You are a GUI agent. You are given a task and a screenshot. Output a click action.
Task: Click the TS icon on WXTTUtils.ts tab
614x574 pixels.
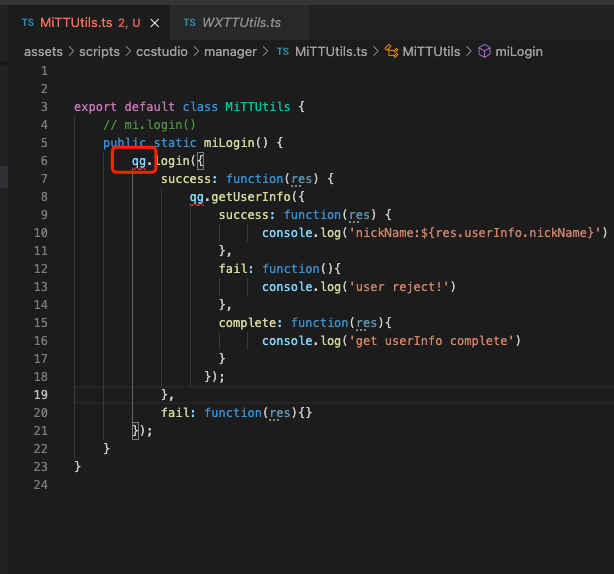pos(187,22)
